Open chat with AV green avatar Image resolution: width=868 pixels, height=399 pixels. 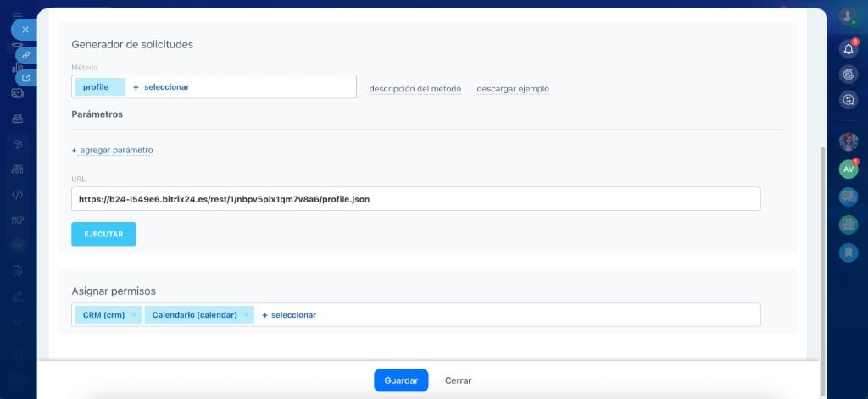click(848, 169)
